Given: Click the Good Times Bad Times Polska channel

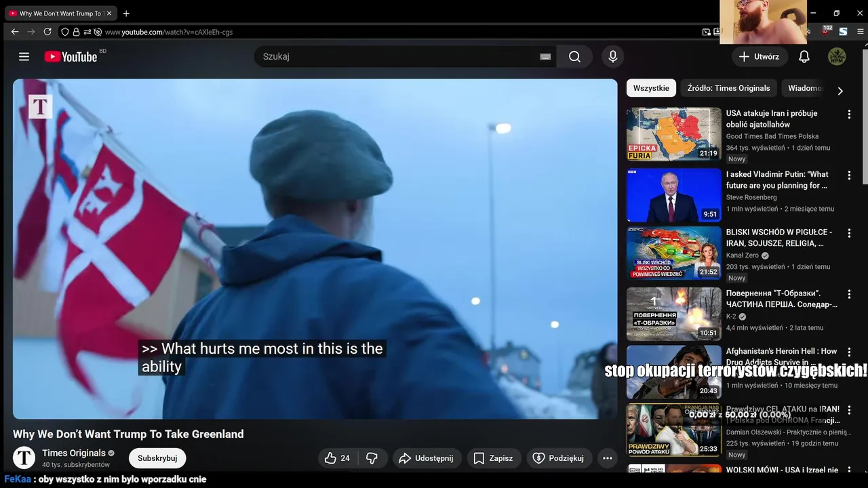Looking at the screenshot, I should tap(772, 136).
